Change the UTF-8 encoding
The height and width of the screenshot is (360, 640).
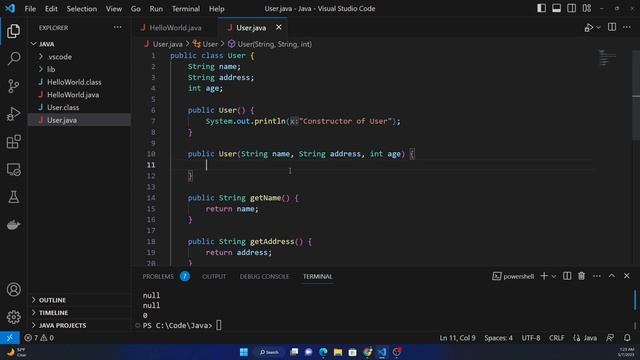coord(531,338)
